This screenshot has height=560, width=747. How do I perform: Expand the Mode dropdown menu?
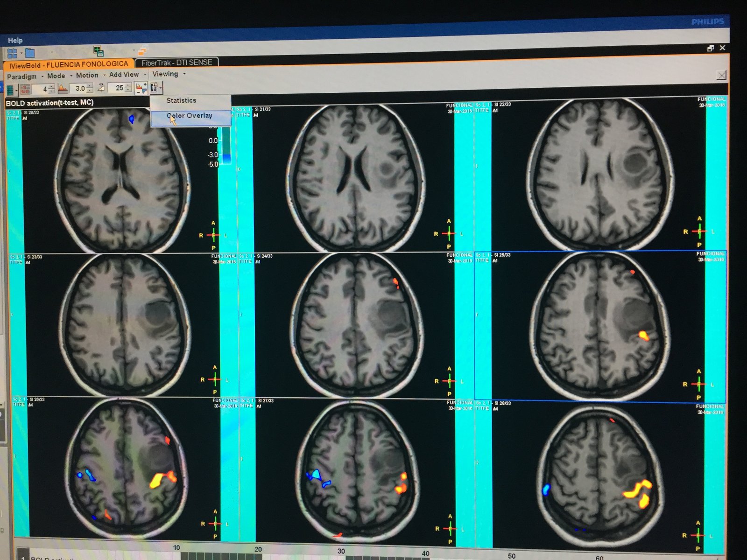tap(56, 76)
